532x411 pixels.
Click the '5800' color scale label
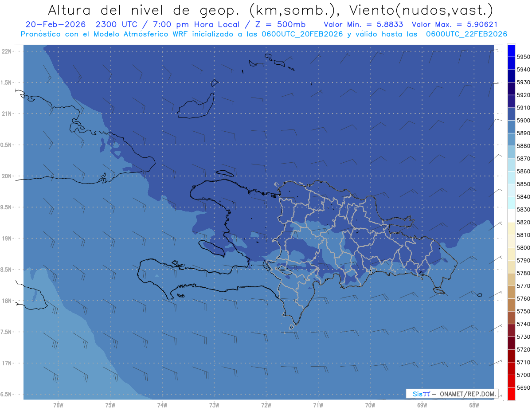point(523,248)
